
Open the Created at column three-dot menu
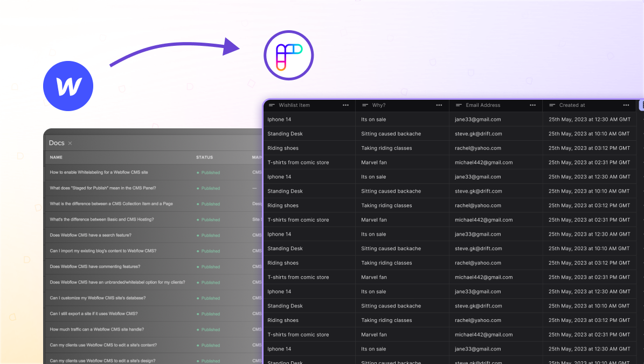coord(626,105)
